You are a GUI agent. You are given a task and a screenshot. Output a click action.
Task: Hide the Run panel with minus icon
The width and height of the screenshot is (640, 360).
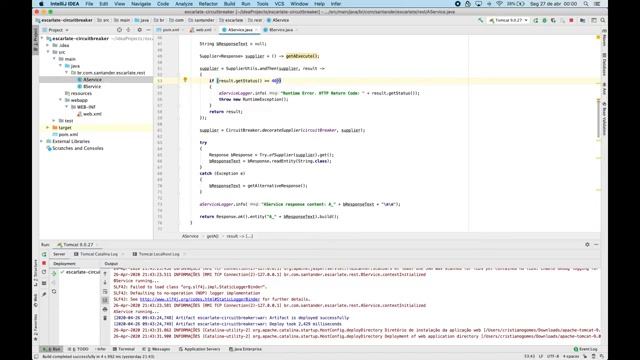596,244
